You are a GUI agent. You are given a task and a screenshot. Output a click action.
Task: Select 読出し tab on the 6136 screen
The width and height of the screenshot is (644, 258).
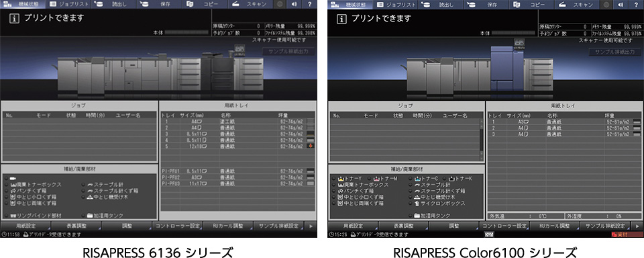pos(114,5)
